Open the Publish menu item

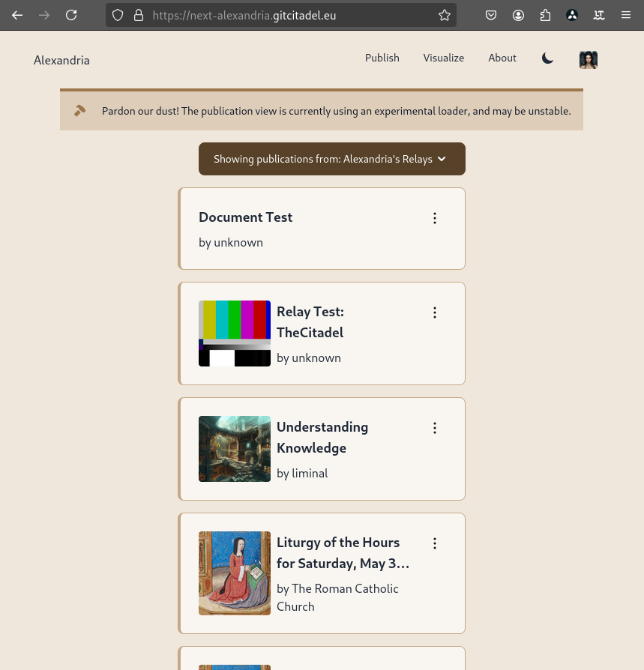382,58
